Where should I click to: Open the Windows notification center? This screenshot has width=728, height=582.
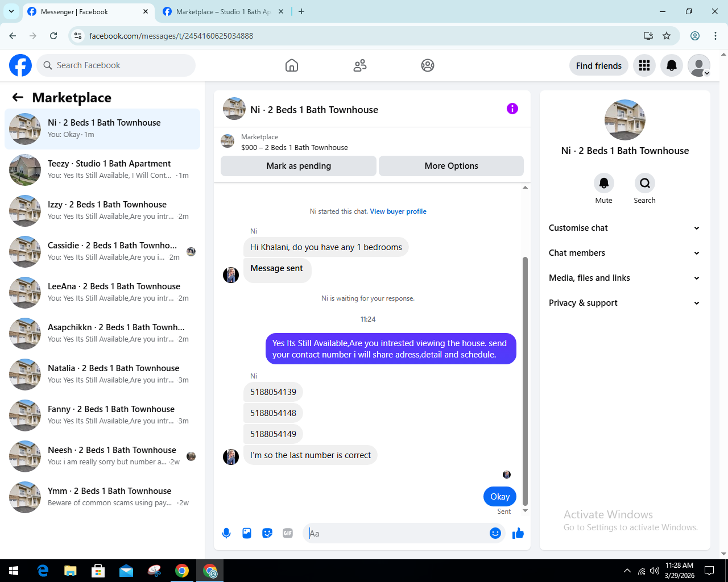tap(709, 571)
